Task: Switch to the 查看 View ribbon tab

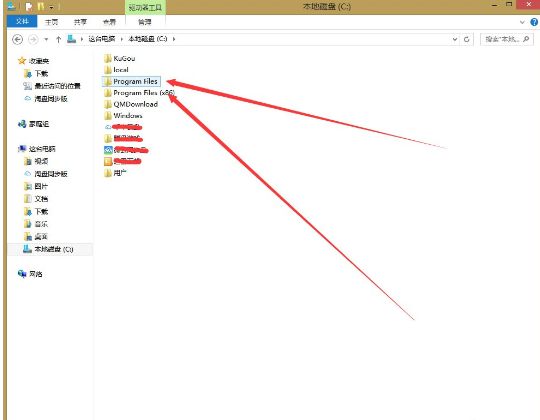Action: click(x=109, y=22)
